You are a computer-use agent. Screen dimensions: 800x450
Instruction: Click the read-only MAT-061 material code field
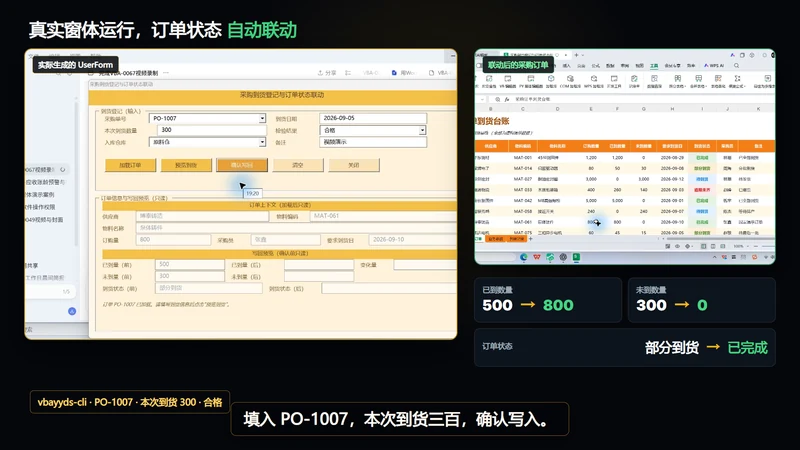pyautogui.click(x=383, y=216)
